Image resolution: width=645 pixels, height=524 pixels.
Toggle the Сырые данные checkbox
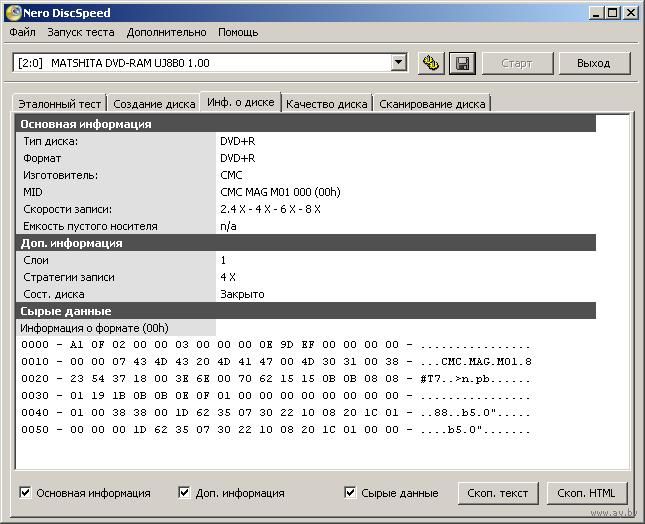click(x=350, y=492)
